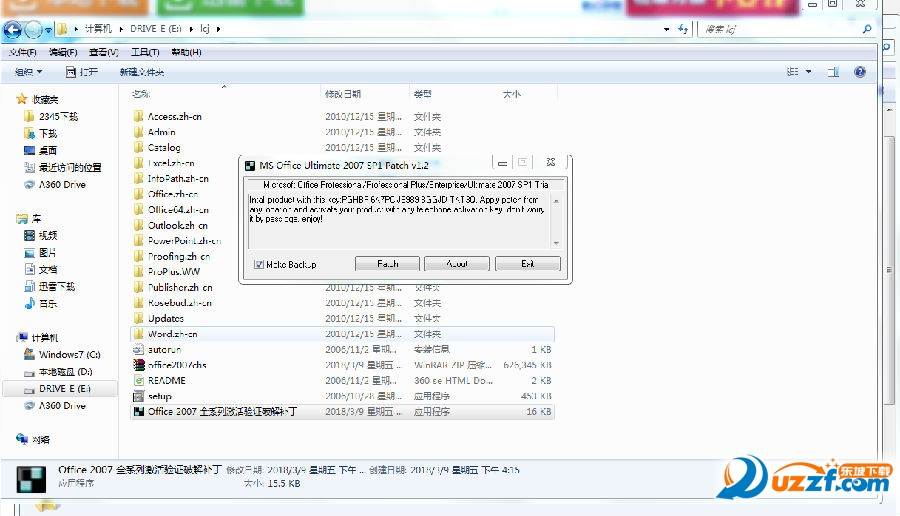Click the Exit button in the patch dialog
The image size is (900, 516).
(527, 264)
